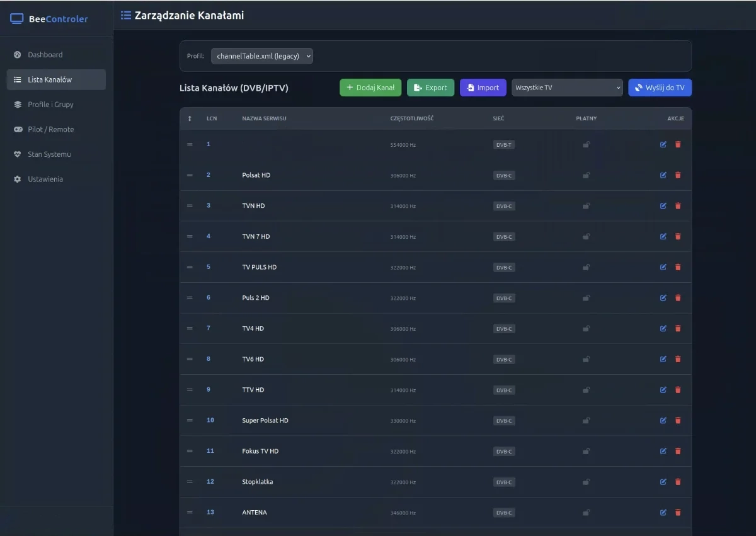The width and height of the screenshot is (756, 536).
Task: Click the Ustawienia gear icon
Action: [18, 179]
